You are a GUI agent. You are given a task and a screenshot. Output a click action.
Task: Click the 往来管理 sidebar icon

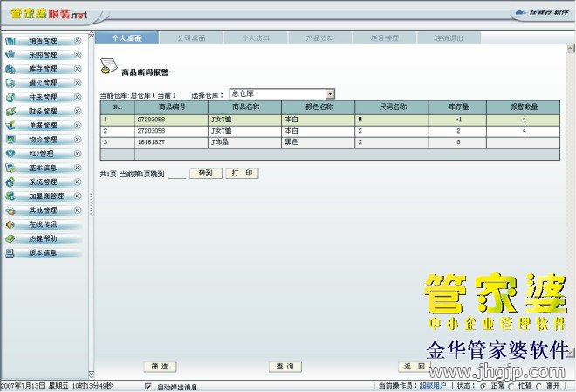[x=10, y=98]
